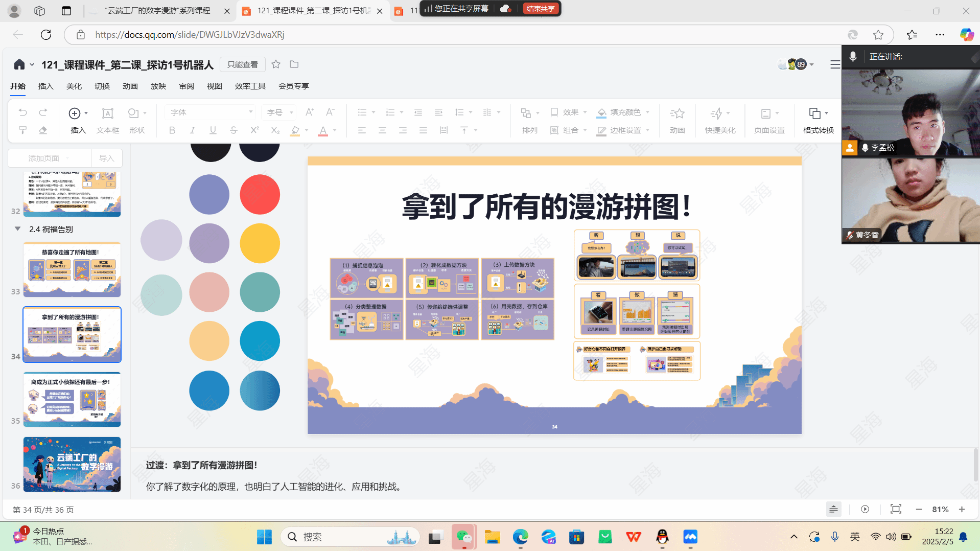
Task: Star this document as favorite
Action: point(276,64)
